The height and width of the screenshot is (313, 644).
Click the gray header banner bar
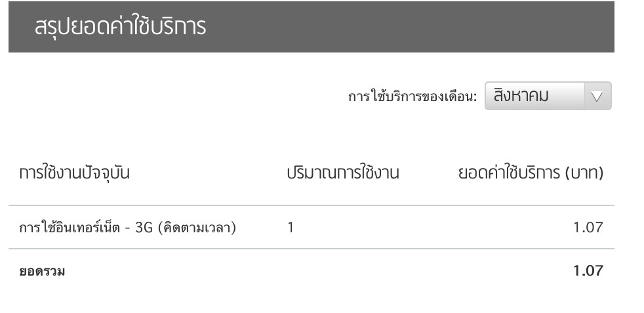pos(312,27)
